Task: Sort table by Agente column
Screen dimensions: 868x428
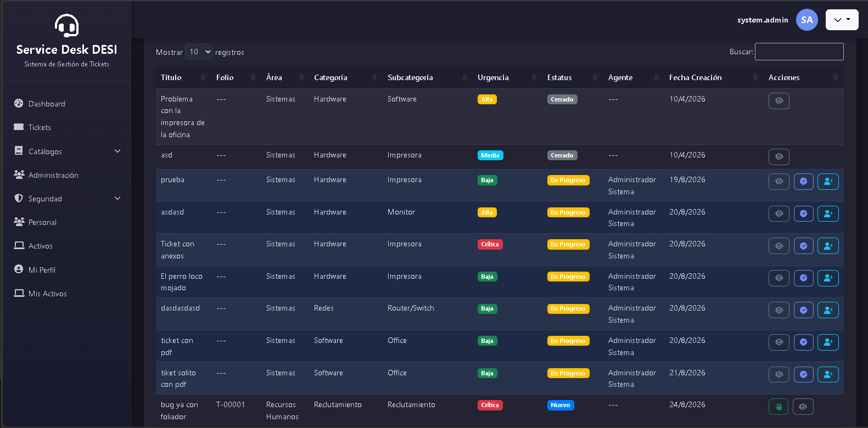Action: (634, 77)
